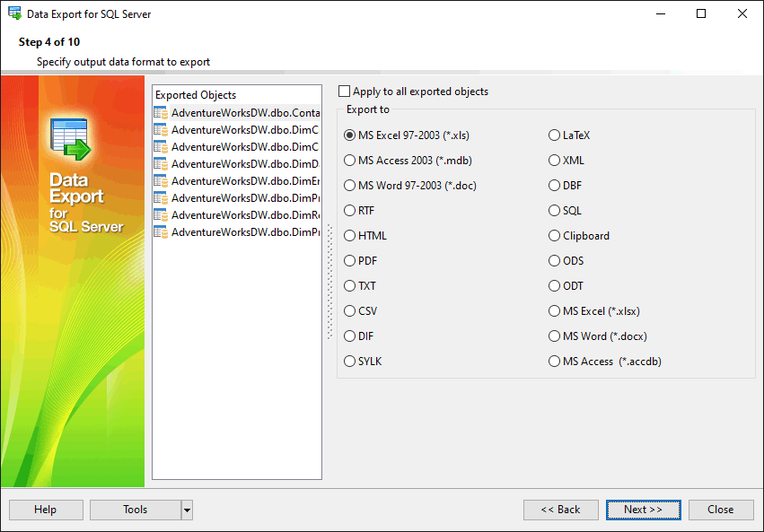
Task: Click the Tools button
Action: click(136, 510)
